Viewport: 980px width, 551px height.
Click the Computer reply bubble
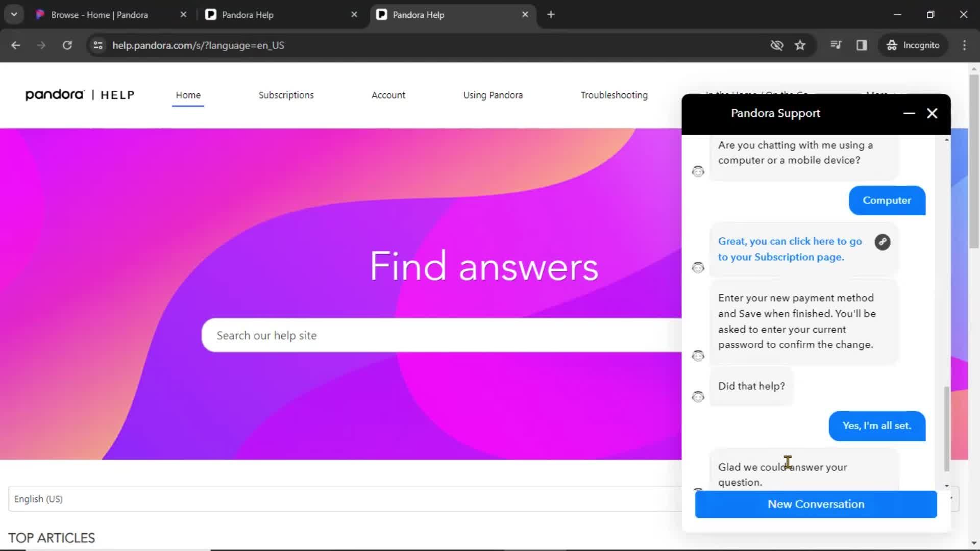click(887, 201)
